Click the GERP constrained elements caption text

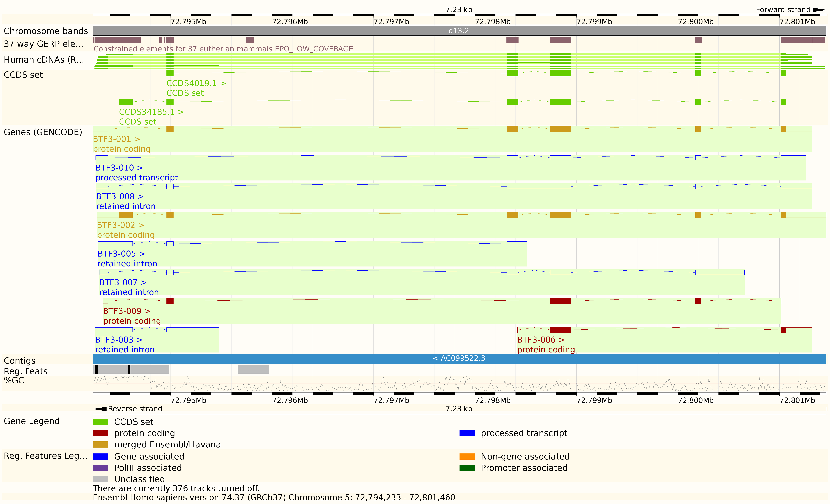[x=223, y=49]
